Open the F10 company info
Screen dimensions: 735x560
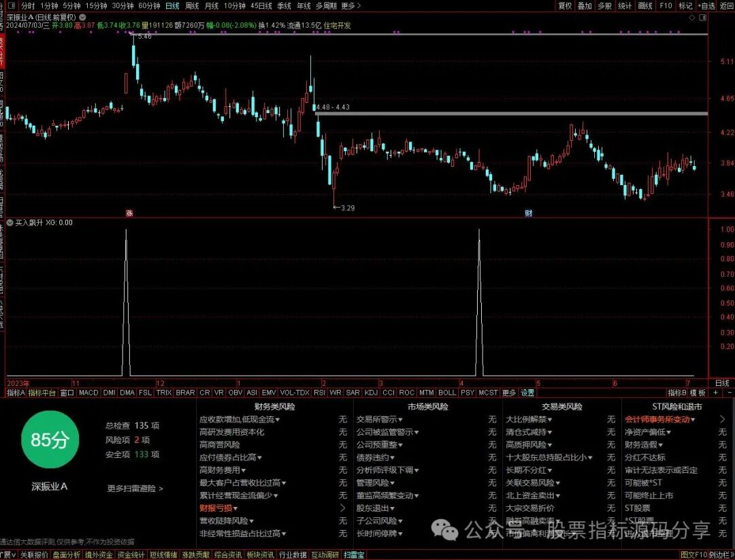point(666,5)
